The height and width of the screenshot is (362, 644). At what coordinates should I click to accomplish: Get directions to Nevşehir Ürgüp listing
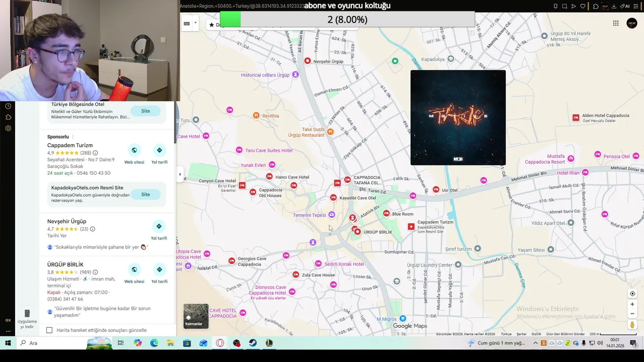click(159, 226)
